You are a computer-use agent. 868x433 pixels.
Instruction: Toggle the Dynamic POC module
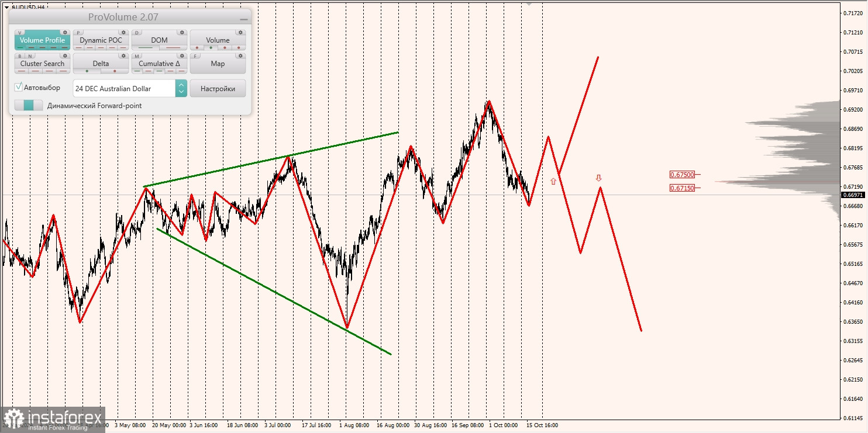click(101, 40)
